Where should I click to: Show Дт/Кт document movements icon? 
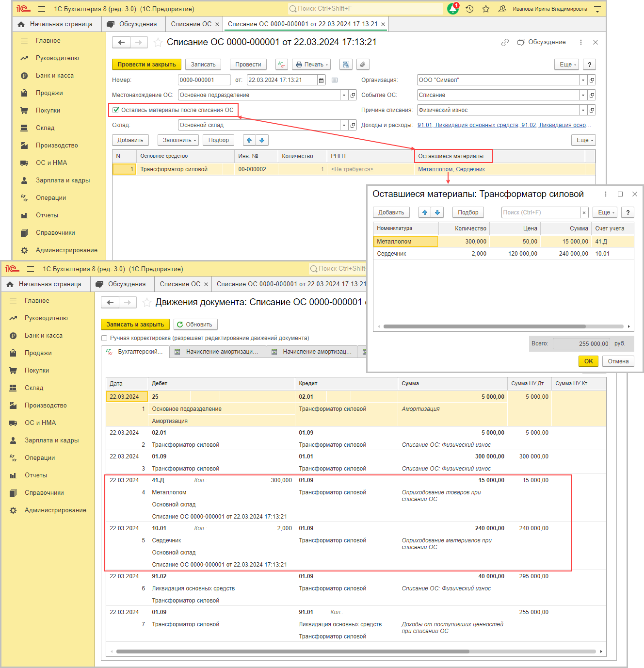(x=282, y=65)
